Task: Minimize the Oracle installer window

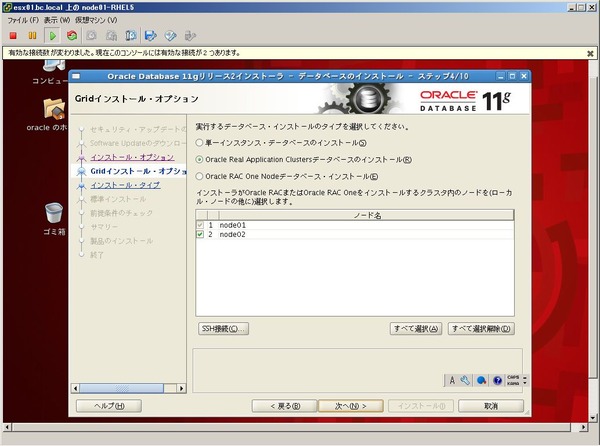Action: point(501,76)
